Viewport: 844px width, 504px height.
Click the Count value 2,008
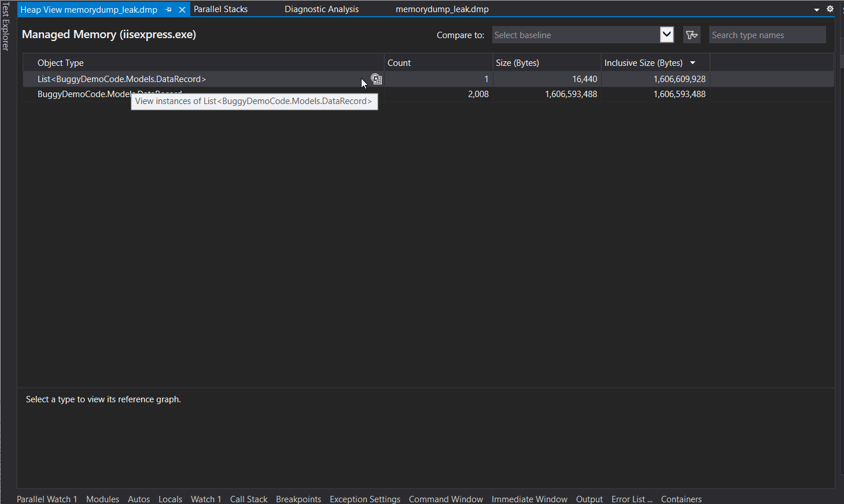(478, 94)
